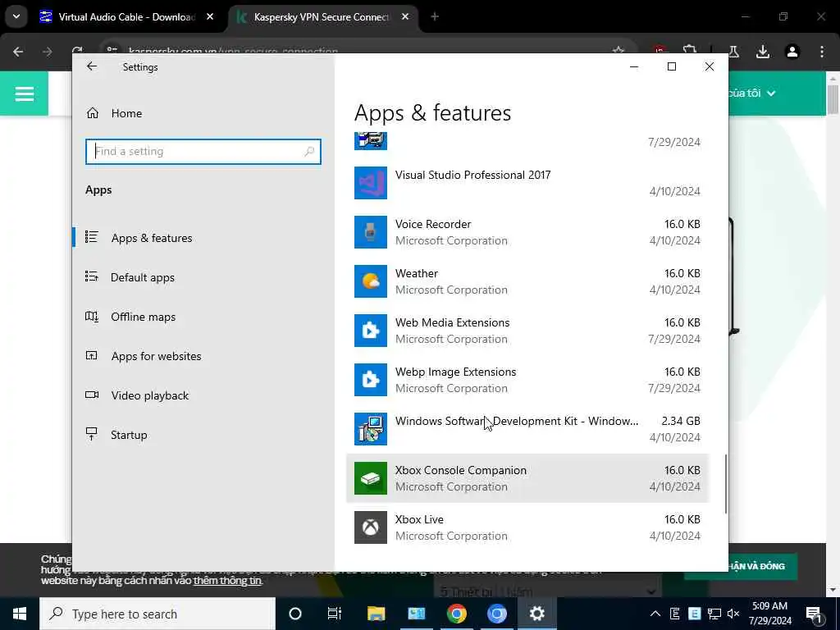Click the Web Media Extensions icon
Viewport: 840px width, 630px height.
point(370,331)
